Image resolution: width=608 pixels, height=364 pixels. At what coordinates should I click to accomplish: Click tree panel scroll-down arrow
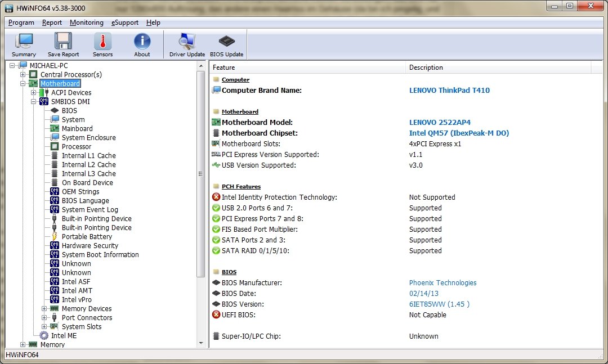click(201, 343)
